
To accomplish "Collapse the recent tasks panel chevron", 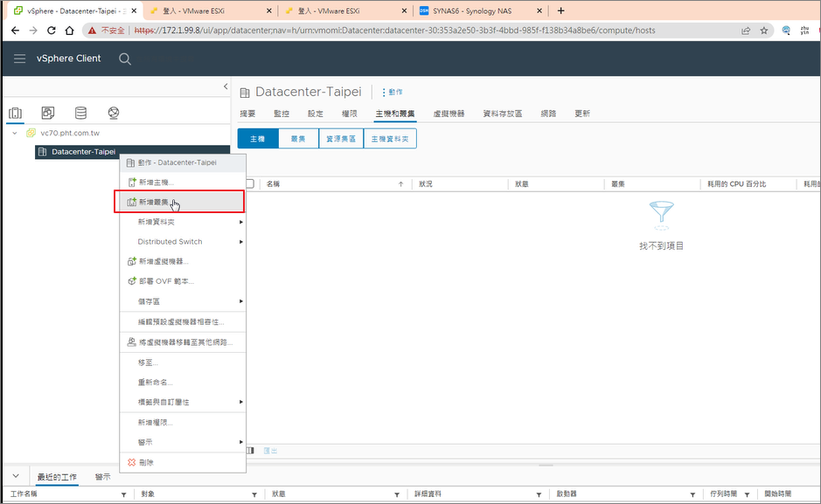I will (16, 476).
